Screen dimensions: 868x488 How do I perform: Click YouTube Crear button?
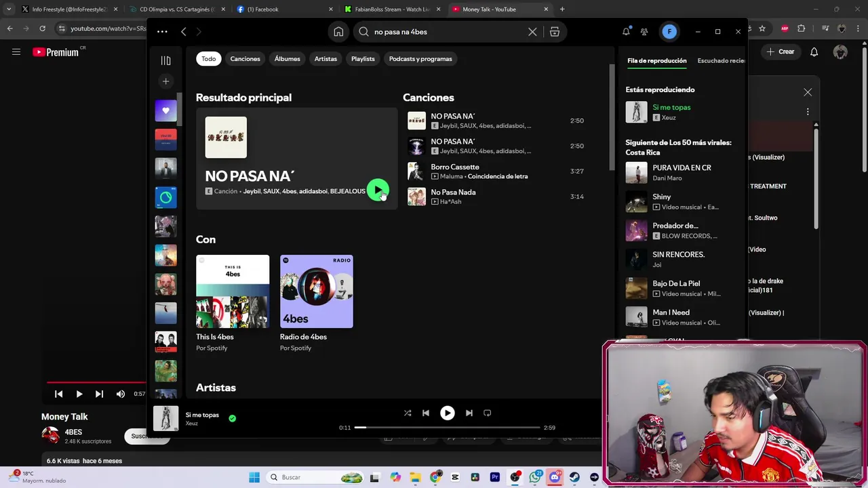point(781,52)
